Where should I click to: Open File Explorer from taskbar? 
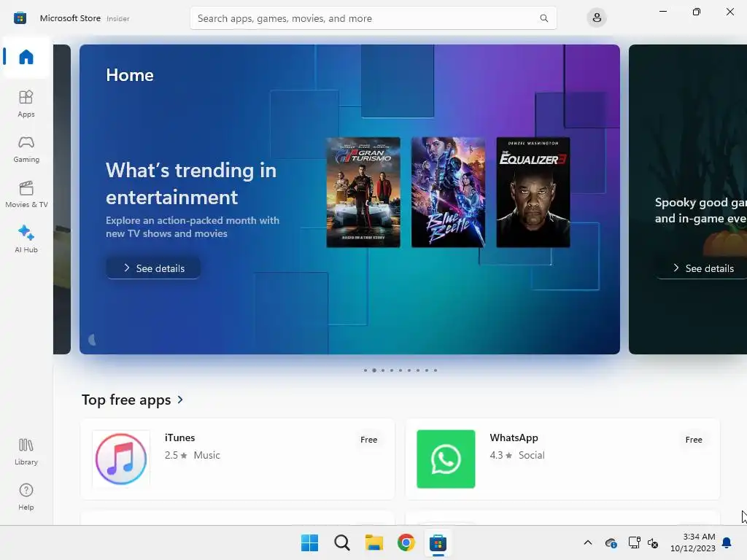[x=374, y=542]
